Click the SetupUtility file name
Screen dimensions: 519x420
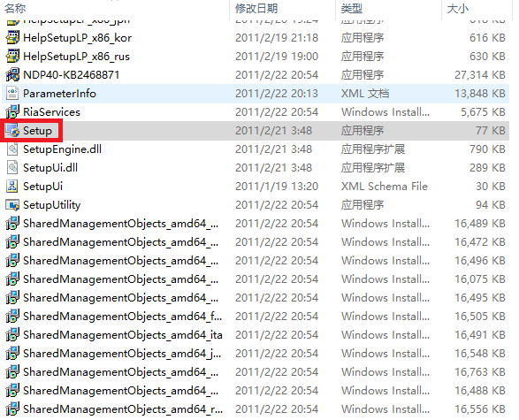[x=52, y=205]
